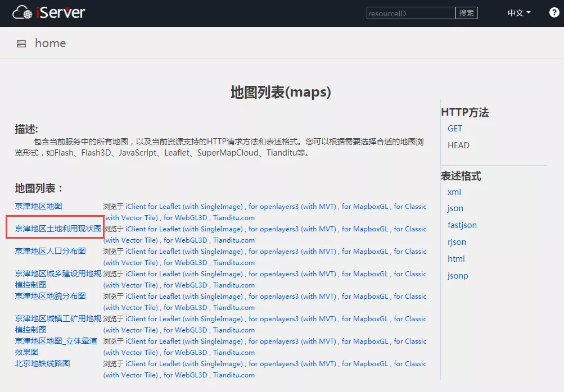The width and height of the screenshot is (564, 392).
Task: Select the GET HTTP method link
Action: [x=455, y=129]
